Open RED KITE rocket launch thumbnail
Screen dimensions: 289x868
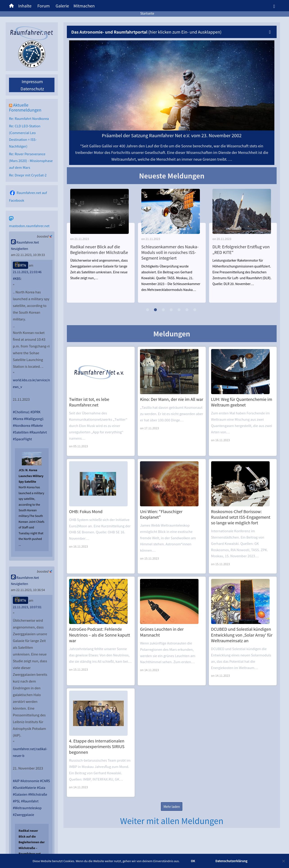[242, 211]
